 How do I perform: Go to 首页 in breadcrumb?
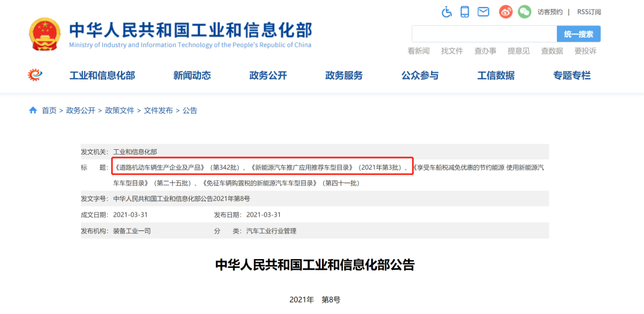point(49,110)
